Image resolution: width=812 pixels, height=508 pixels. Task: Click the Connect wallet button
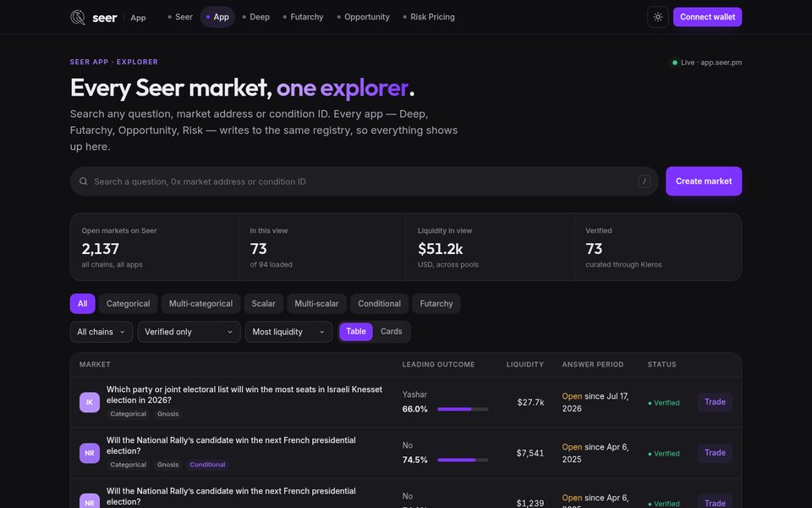click(x=707, y=17)
